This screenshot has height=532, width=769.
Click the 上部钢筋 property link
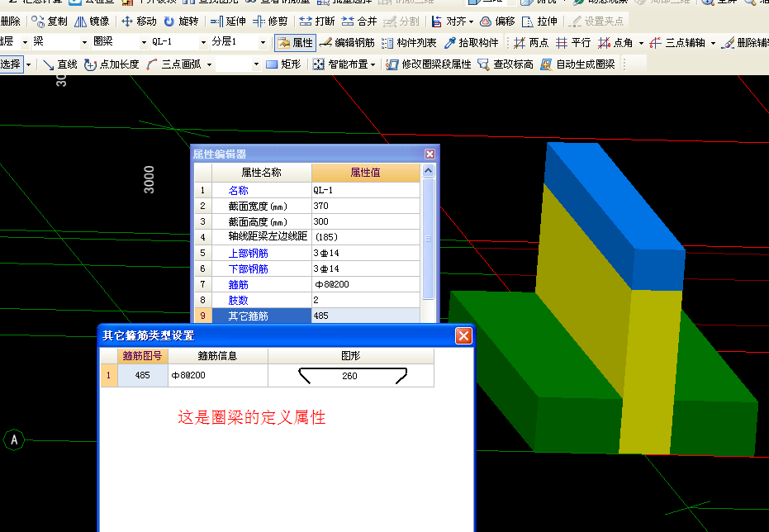point(248,253)
